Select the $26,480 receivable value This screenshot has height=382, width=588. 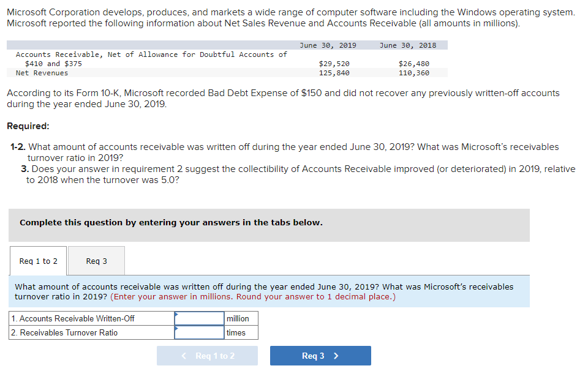coord(414,64)
